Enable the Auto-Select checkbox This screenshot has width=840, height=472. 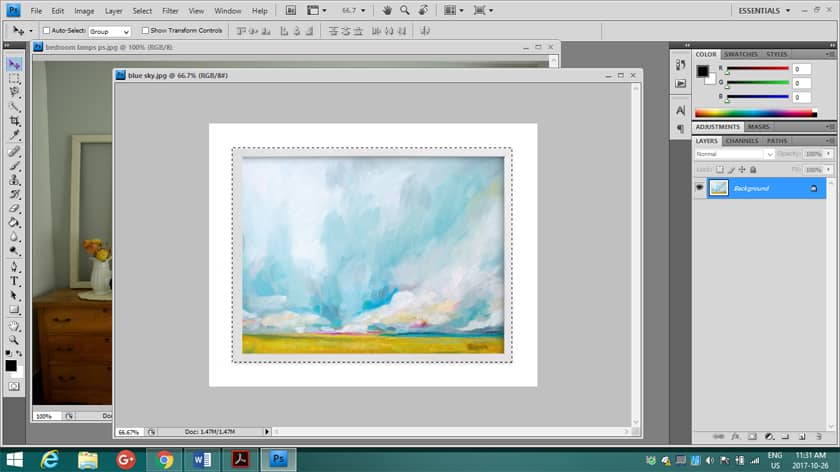pyautogui.click(x=47, y=31)
